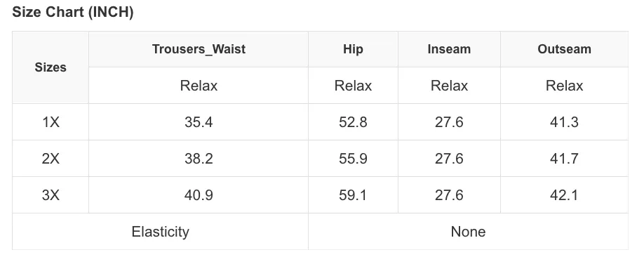This screenshot has width=644, height=264.
Task: Select the 42.1 outseam value
Action: pos(564,195)
